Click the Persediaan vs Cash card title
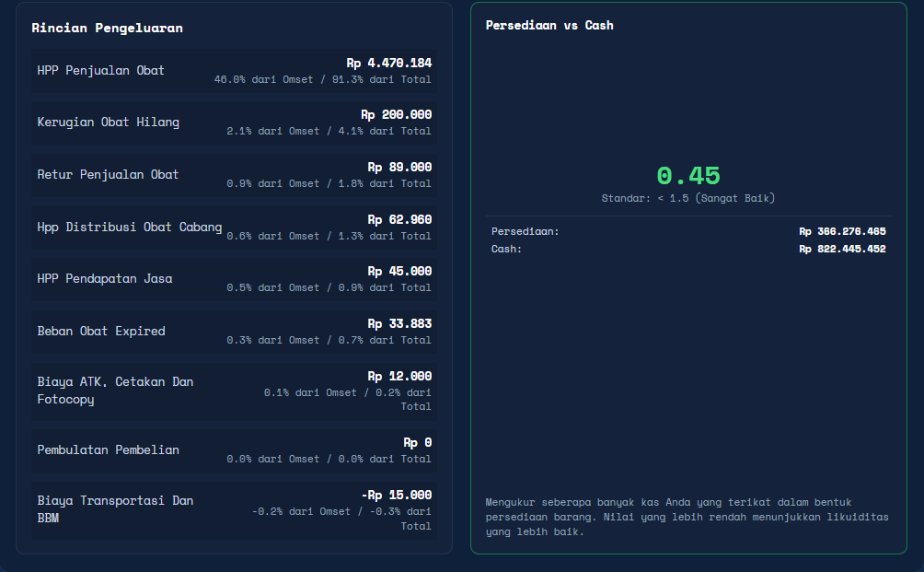 click(549, 25)
